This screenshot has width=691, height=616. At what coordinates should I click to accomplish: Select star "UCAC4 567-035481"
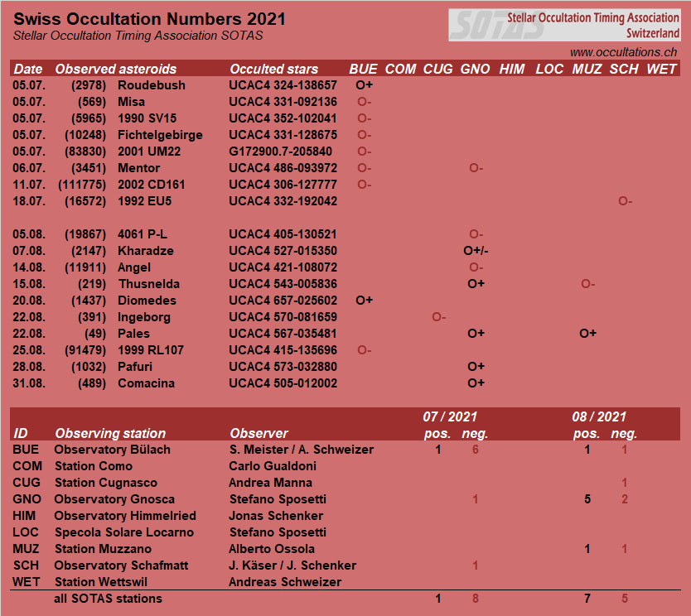(283, 334)
